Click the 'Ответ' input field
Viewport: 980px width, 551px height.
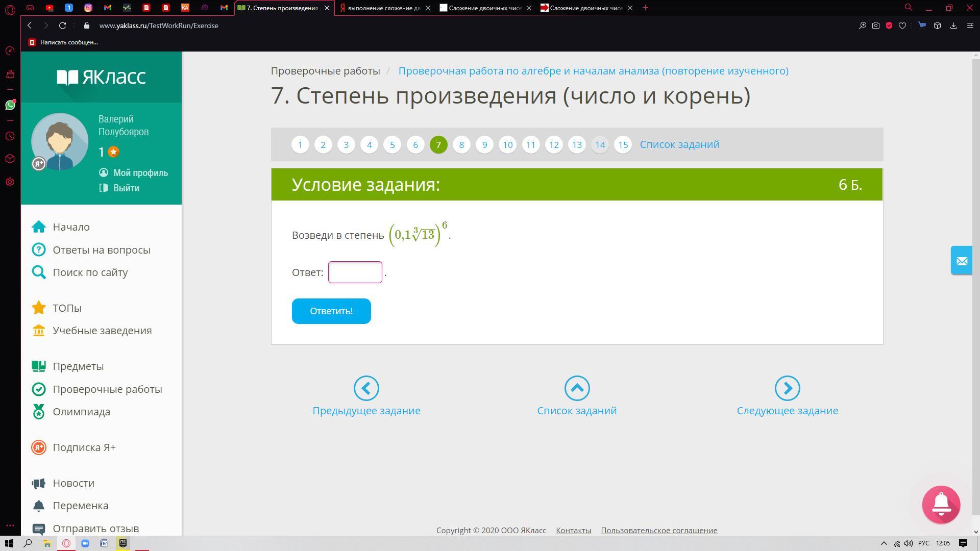click(x=355, y=272)
